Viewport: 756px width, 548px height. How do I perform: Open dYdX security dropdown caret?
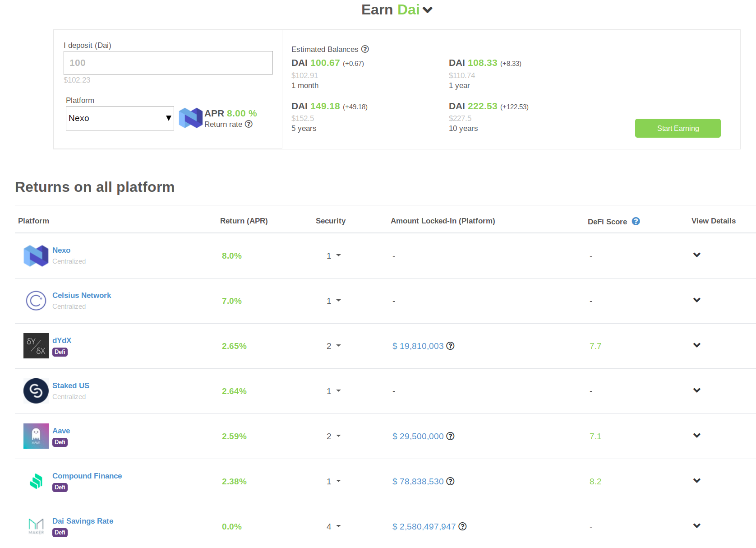(x=339, y=346)
